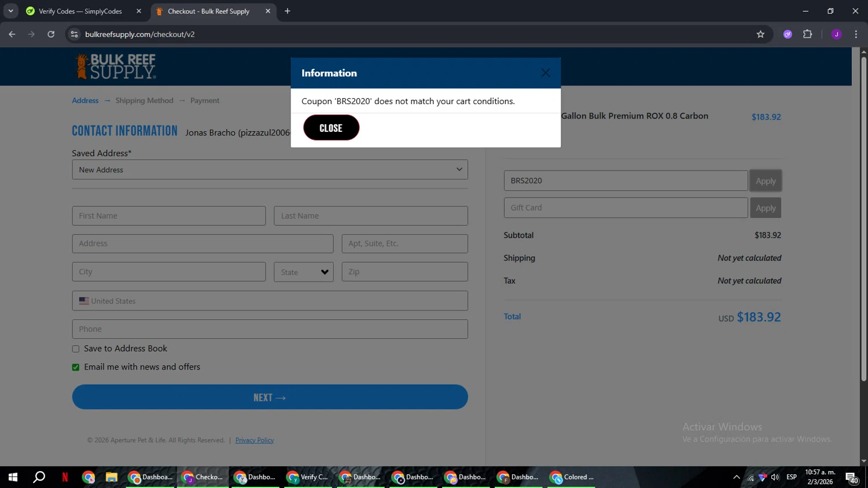Click the black CLOSE button in the dialog
The height and width of the screenshot is (488, 868).
[x=331, y=128]
